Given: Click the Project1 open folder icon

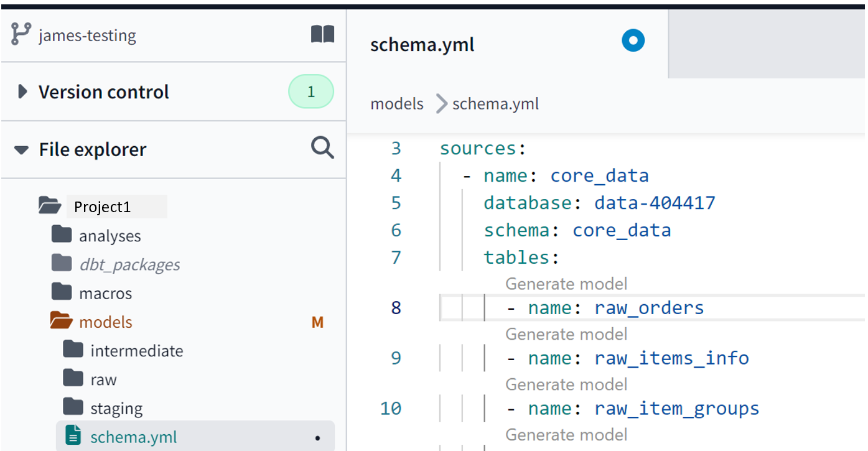Looking at the screenshot, I should click(50, 205).
